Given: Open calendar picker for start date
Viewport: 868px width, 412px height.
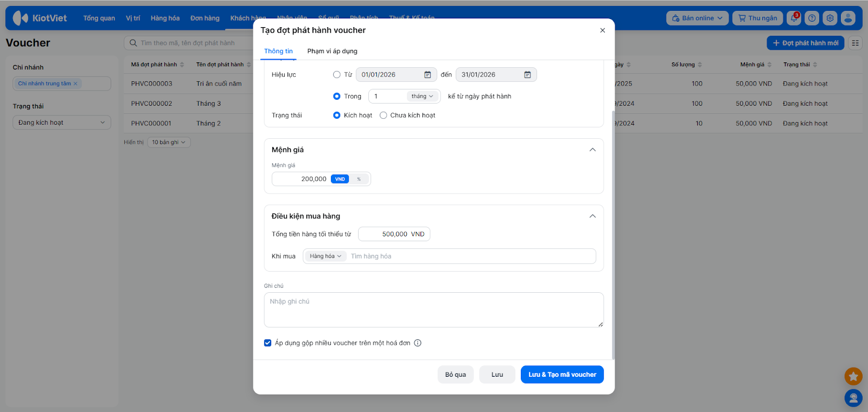Looking at the screenshot, I should tap(427, 75).
